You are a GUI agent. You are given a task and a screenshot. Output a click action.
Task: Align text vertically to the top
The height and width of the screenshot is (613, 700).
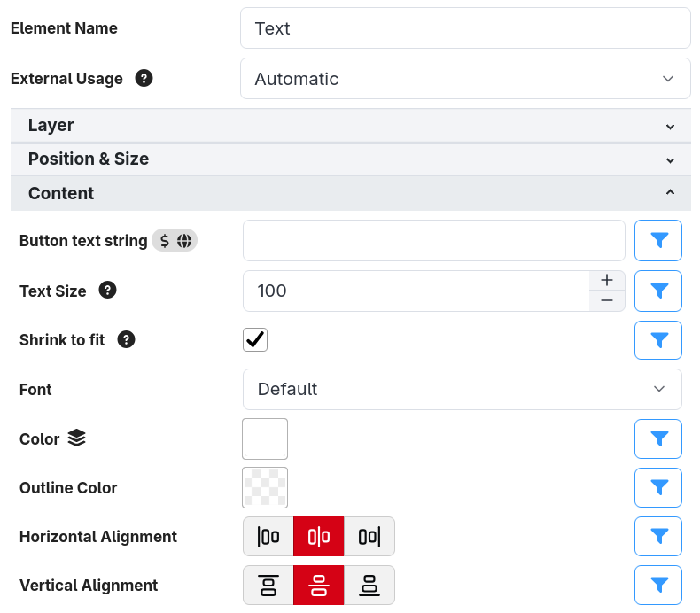[x=268, y=585]
